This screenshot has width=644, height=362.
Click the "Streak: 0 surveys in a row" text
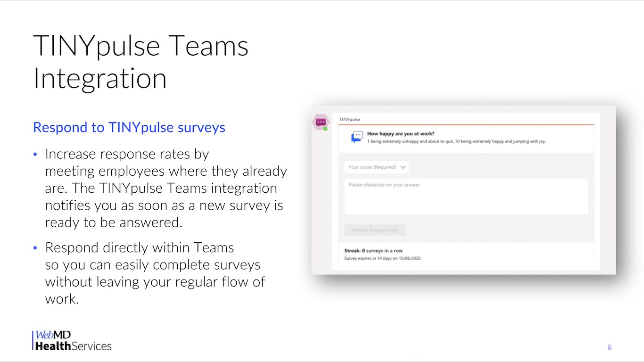click(x=373, y=251)
